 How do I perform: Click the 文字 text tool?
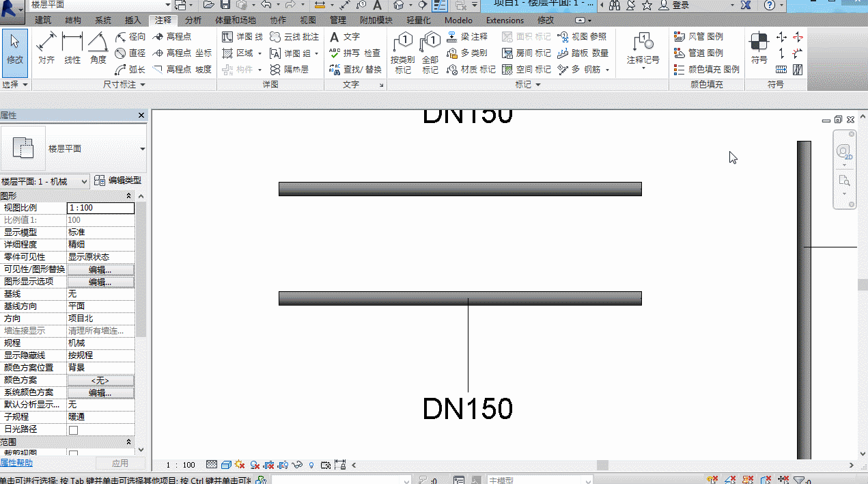[x=345, y=36]
